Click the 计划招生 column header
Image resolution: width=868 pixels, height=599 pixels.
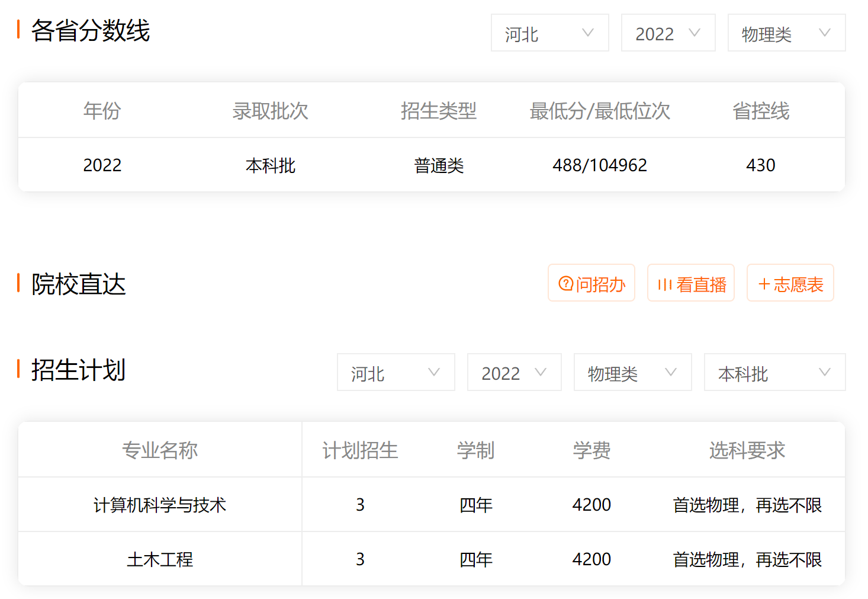tap(360, 450)
